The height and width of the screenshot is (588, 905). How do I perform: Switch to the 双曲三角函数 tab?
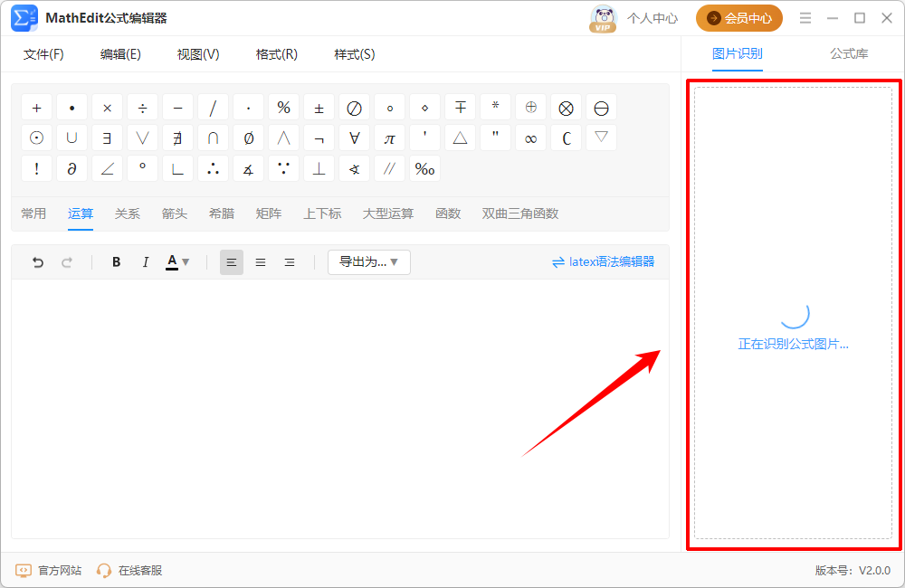click(x=520, y=213)
